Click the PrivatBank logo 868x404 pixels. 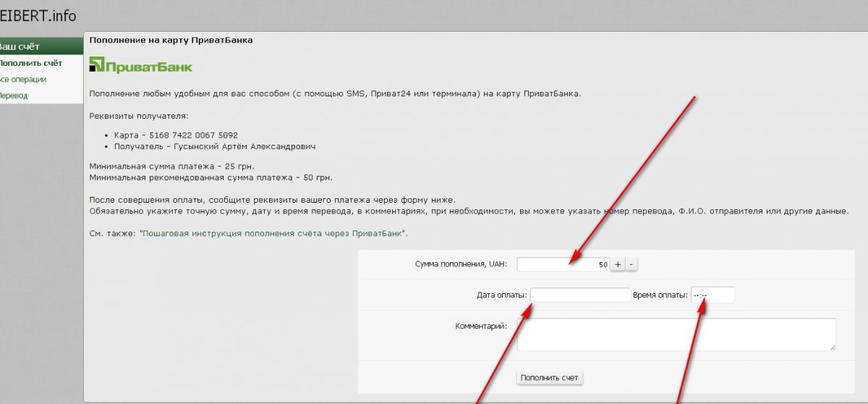pos(141,67)
